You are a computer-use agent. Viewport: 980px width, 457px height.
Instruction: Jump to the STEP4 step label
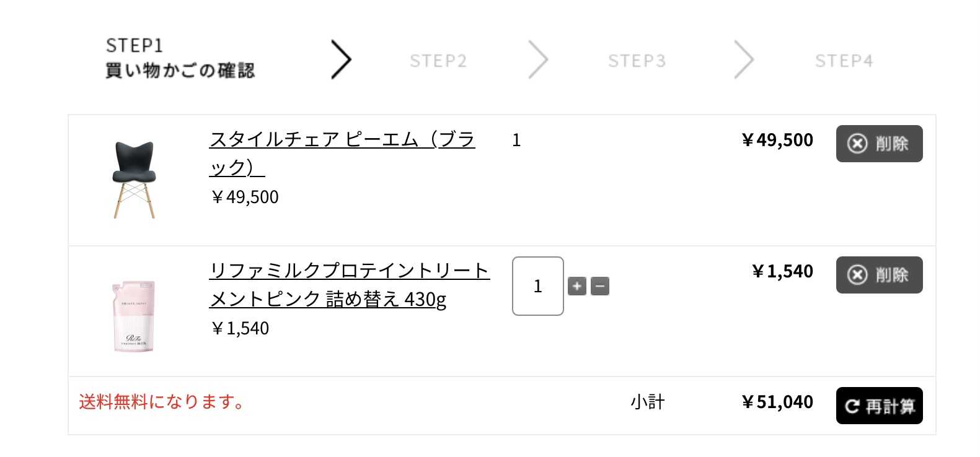[844, 61]
